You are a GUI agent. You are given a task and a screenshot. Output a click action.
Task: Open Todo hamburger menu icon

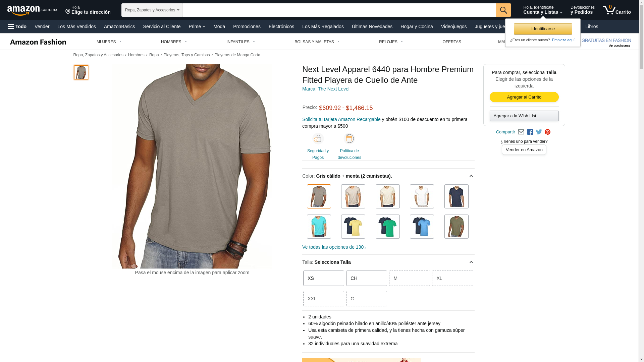[x=11, y=26]
